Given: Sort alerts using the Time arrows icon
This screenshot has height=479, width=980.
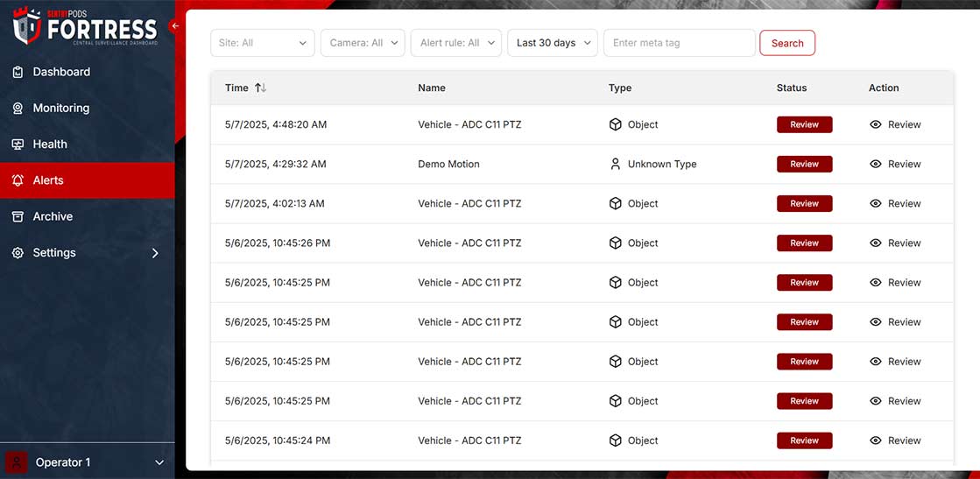Looking at the screenshot, I should [x=261, y=88].
